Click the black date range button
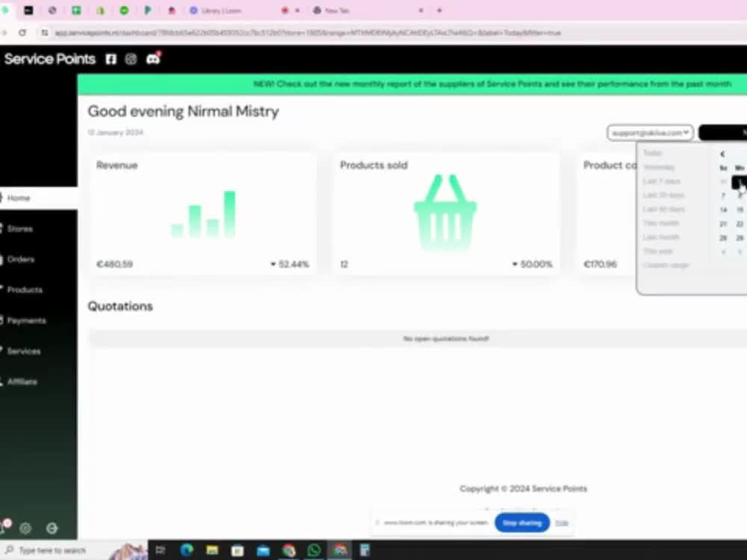 point(722,132)
